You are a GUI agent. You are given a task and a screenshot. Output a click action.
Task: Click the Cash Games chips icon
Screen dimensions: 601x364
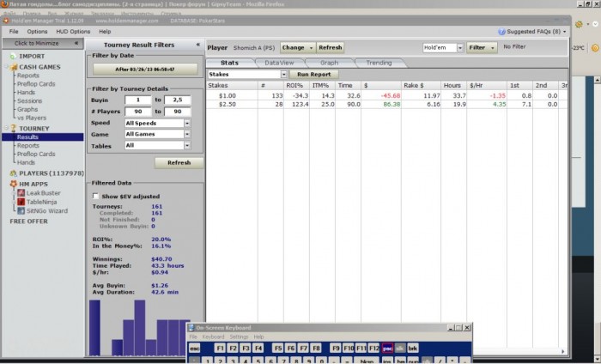[x=14, y=67]
